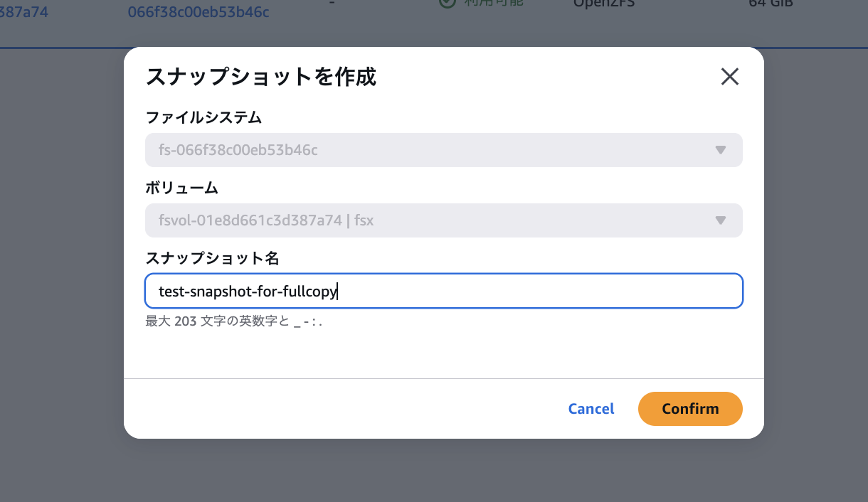Click the green 利用可能 status check icon
The height and width of the screenshot is (502, 868).
[x=447, y=3]
